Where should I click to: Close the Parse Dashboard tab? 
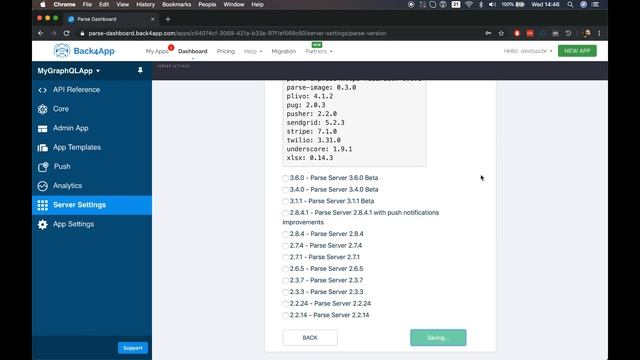coord(153,19)
